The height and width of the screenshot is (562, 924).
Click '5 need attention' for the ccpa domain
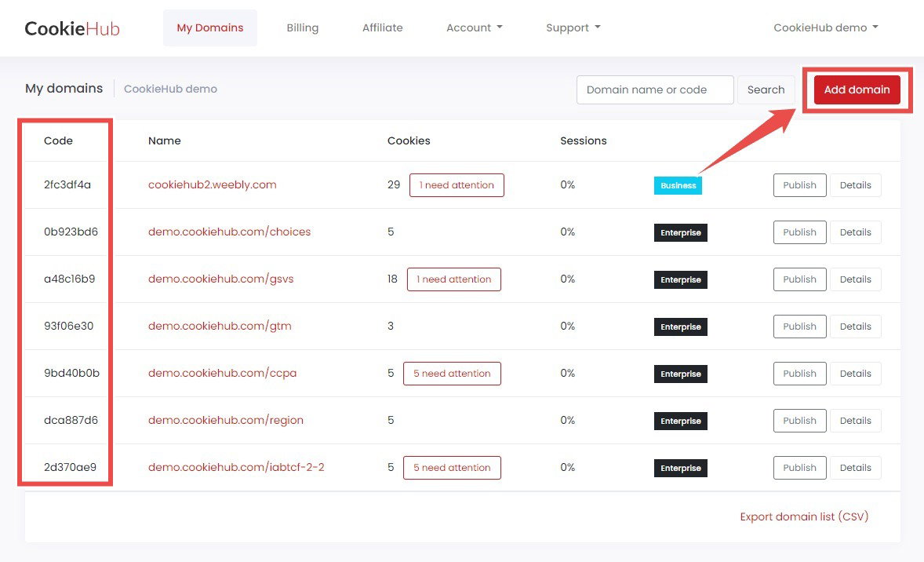(452, 374)
